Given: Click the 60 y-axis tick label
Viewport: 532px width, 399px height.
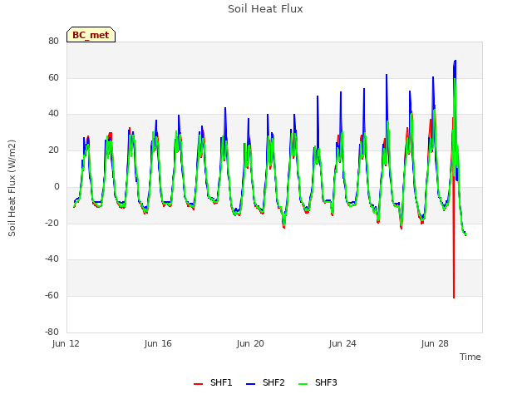Looking at the screenshot, I should point(53,77).
